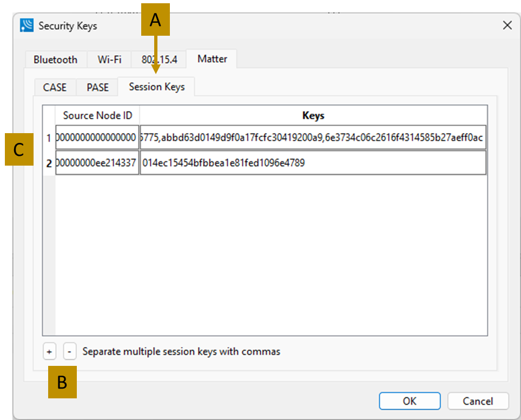Switch to the PASE sub-tab
Screen dimensions: 521x420
point(97,87)
